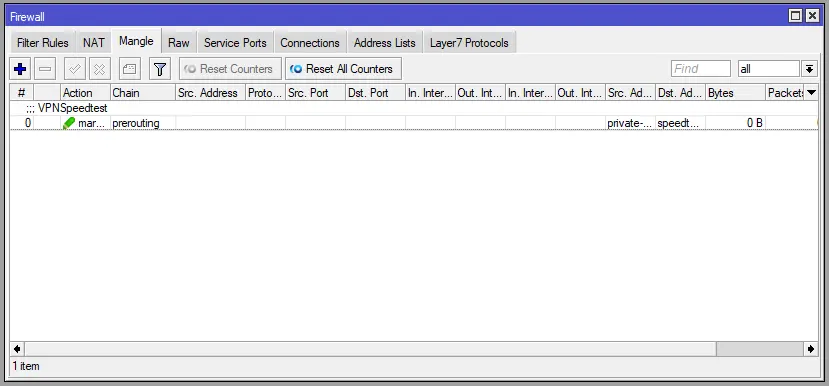Click the 0 B bytes cell

[x=735, y=123]
